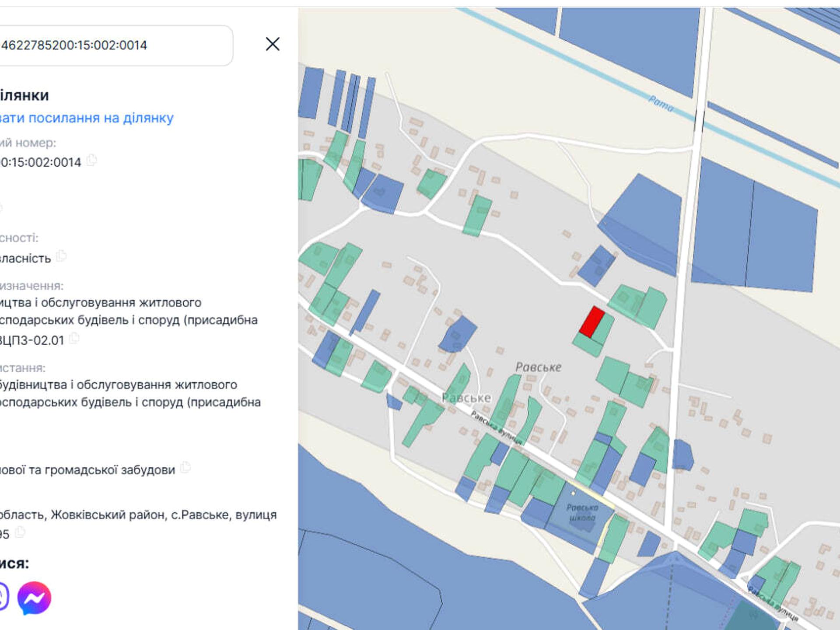Click Равська вулиця label at bottom right
840x630 pixels.
pos(773,604)
